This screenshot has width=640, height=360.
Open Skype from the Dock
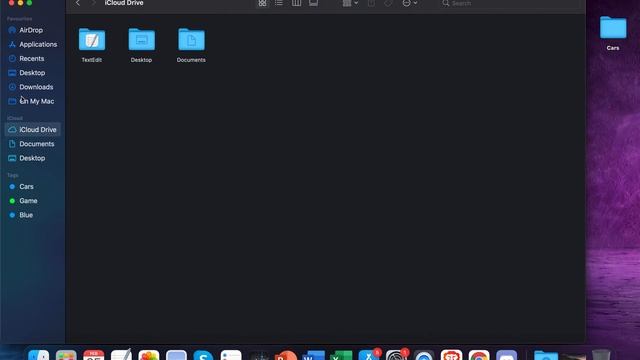click(x=203, y=355)
